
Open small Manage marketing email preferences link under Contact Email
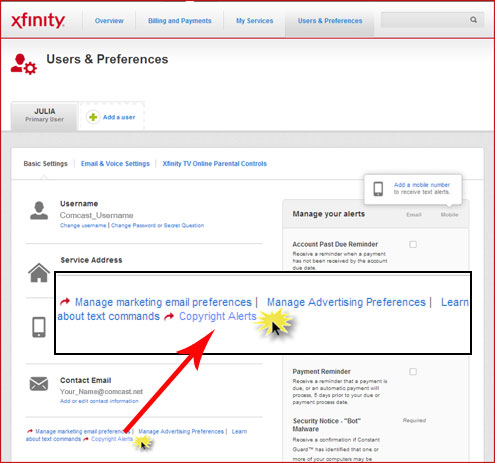[x=83, y=431]
